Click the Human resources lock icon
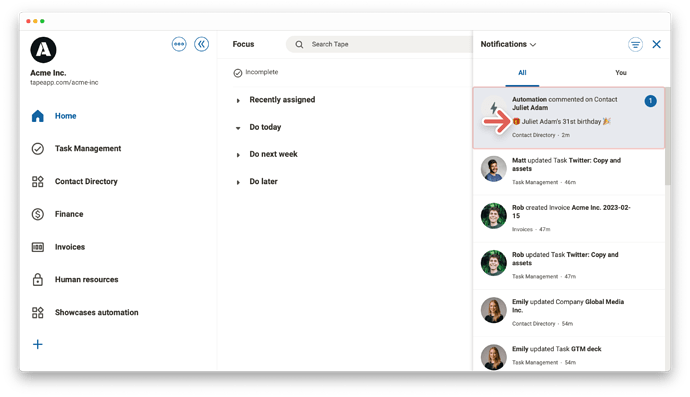 [38, 279]
